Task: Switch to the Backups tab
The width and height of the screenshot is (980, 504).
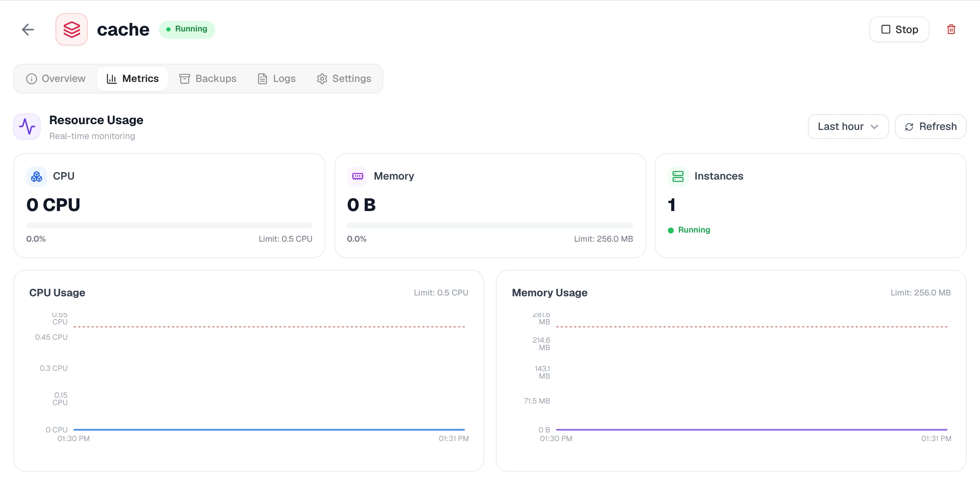Action: tap(208, 79)
